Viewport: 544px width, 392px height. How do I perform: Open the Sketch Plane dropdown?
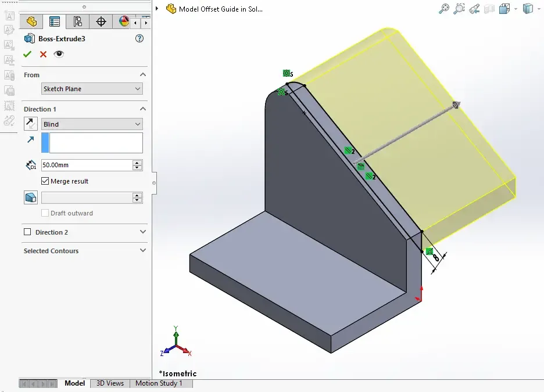coord(92,89)
